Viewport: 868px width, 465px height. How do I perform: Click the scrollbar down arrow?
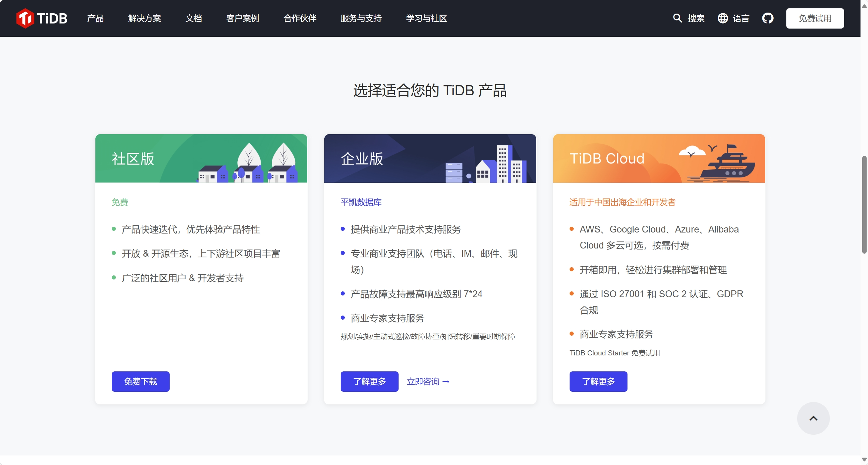click(x=864, y=460)
